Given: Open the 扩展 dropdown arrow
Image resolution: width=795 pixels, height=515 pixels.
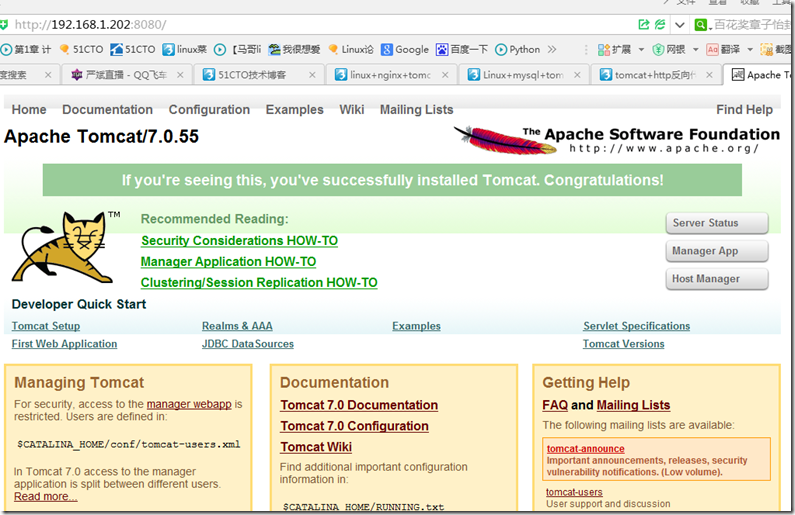Looking at the screenshot, I should click(641, 50).
